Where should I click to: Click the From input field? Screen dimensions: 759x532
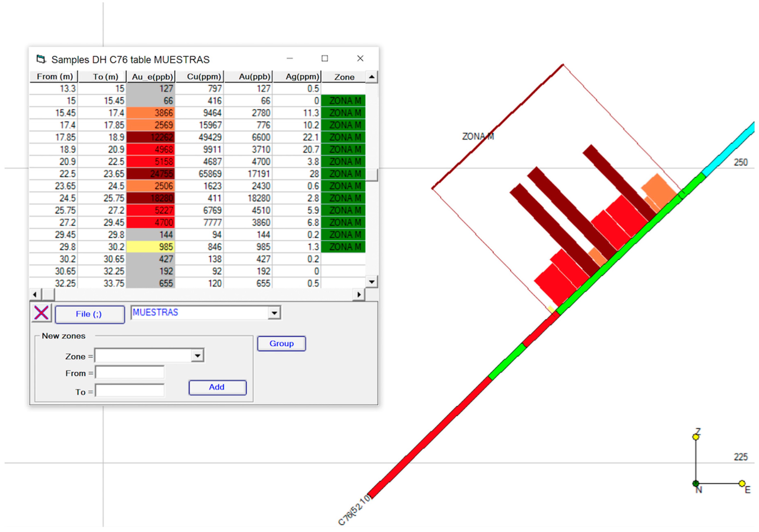pos(130,373)
